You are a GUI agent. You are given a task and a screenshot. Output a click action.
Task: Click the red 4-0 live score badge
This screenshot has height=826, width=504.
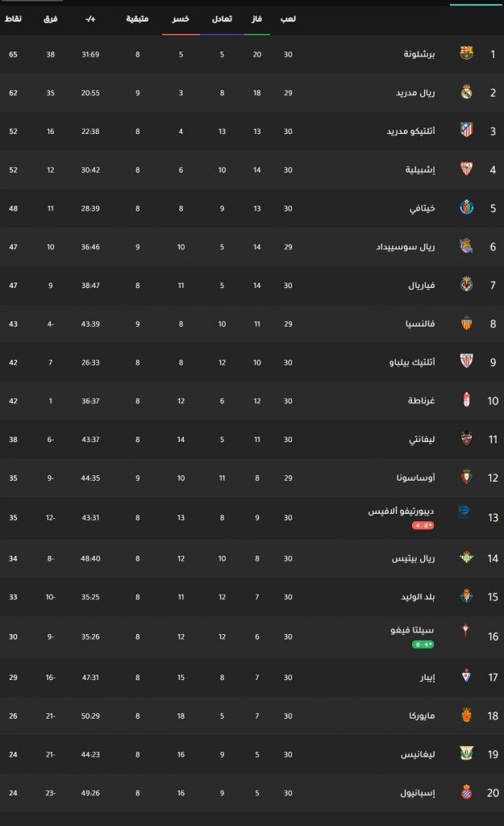coord(423,525)
